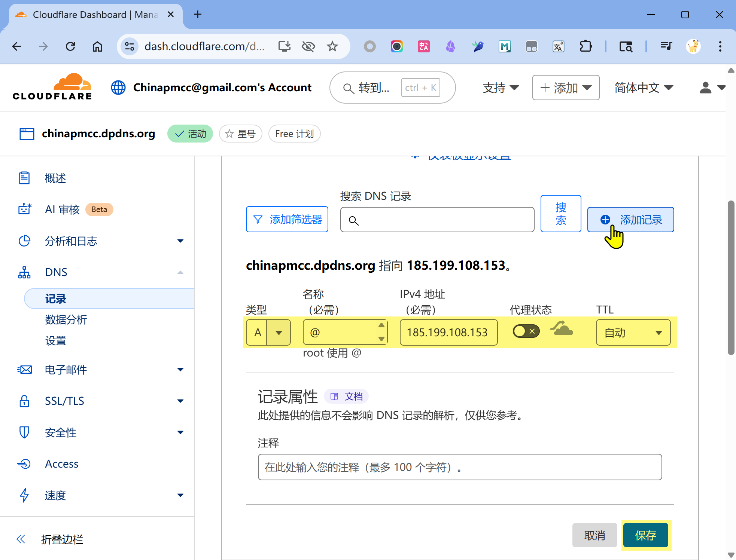Click the 保存 save button
The width and height of the screenshot is (736, 560).
(x=645, y=535)
